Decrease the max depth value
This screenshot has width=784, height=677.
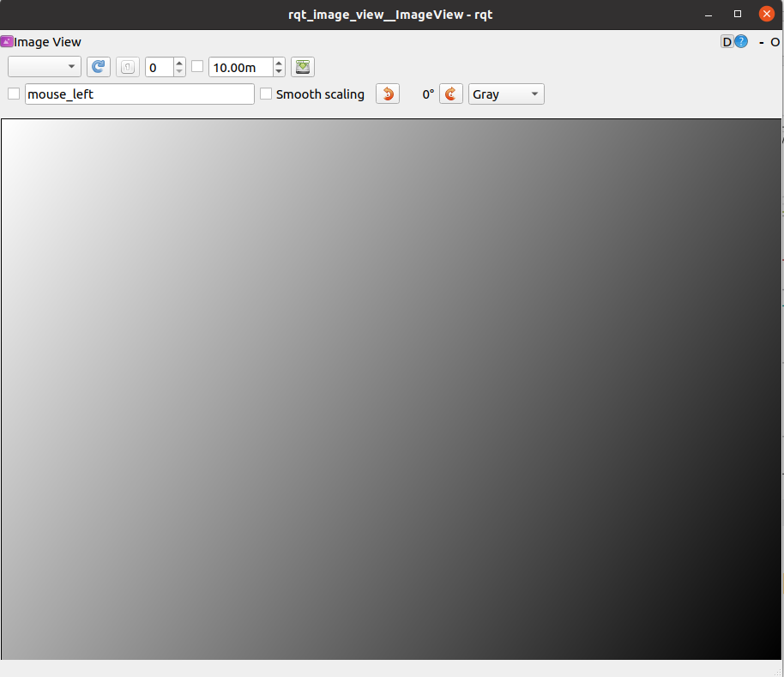point(279,71)
